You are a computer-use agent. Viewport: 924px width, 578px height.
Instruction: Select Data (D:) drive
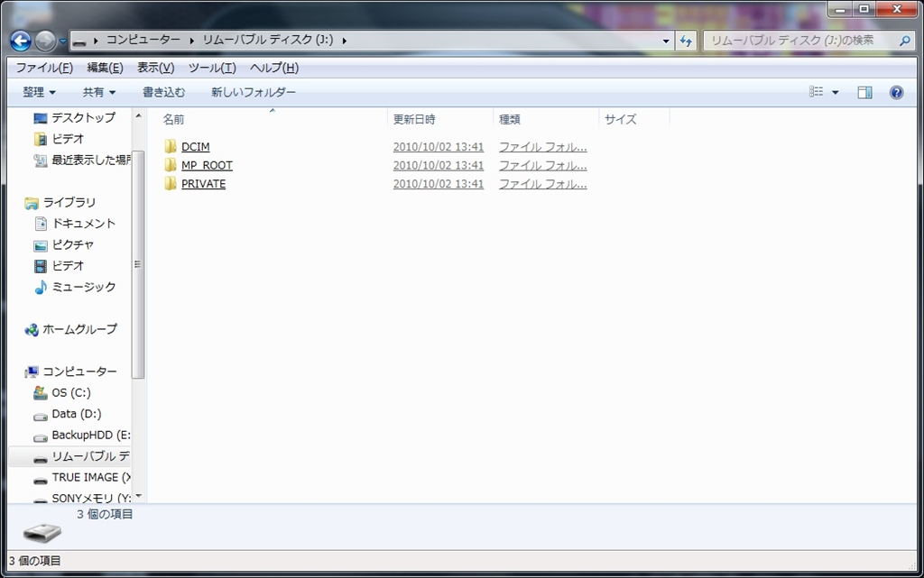[x=77, y=415]
